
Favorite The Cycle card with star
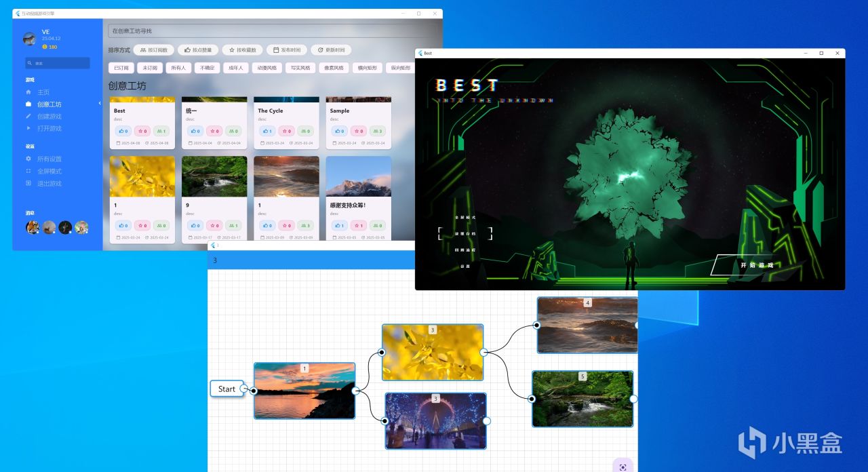tap(286, 131)
